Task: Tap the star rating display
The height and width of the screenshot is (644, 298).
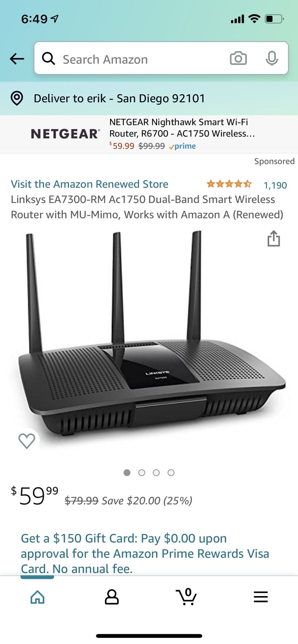Action: [x=229, y=184]
